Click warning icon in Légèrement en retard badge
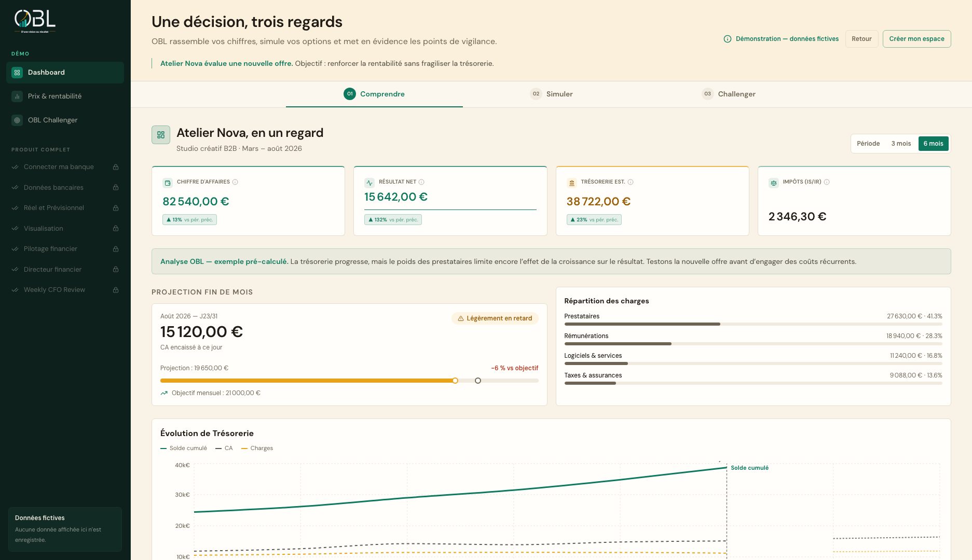This screenshot has width=972, height=560. pyautogui.click(x=461, y=318)
